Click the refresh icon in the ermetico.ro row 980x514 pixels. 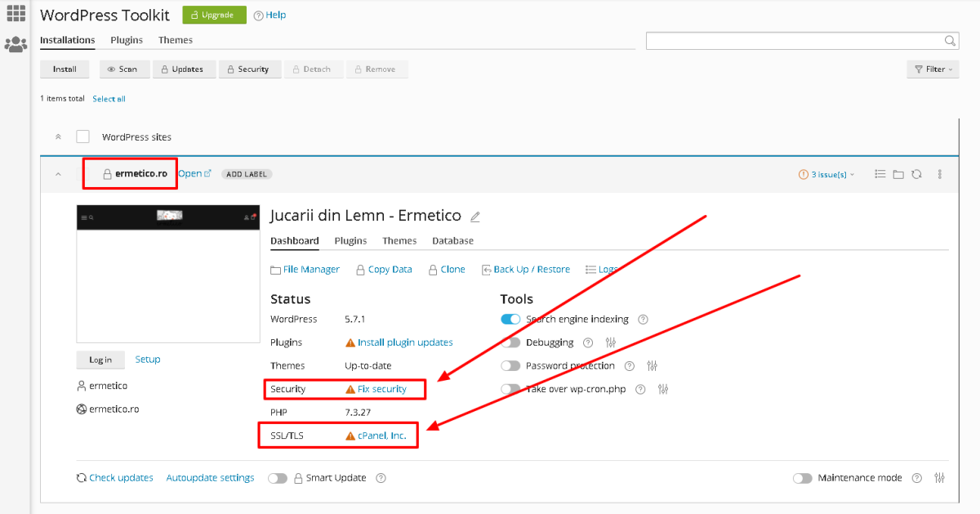[916, 174]
